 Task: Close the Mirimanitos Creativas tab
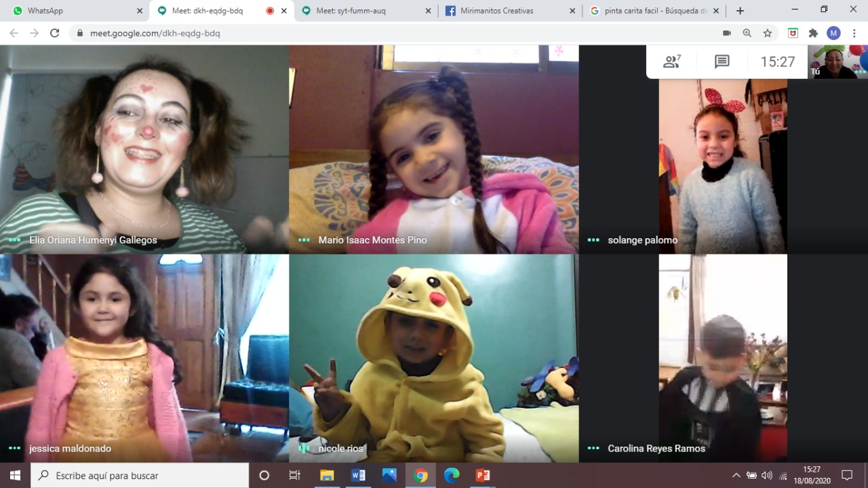(572, 11)
